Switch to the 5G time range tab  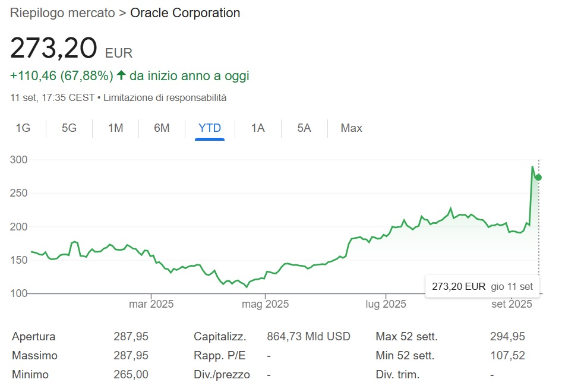click(69, 128)
